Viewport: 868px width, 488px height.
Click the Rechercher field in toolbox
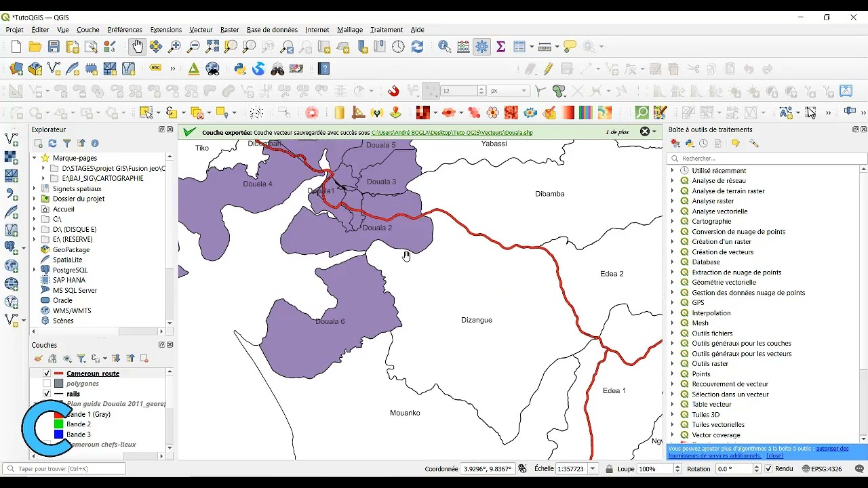(767, 159)
